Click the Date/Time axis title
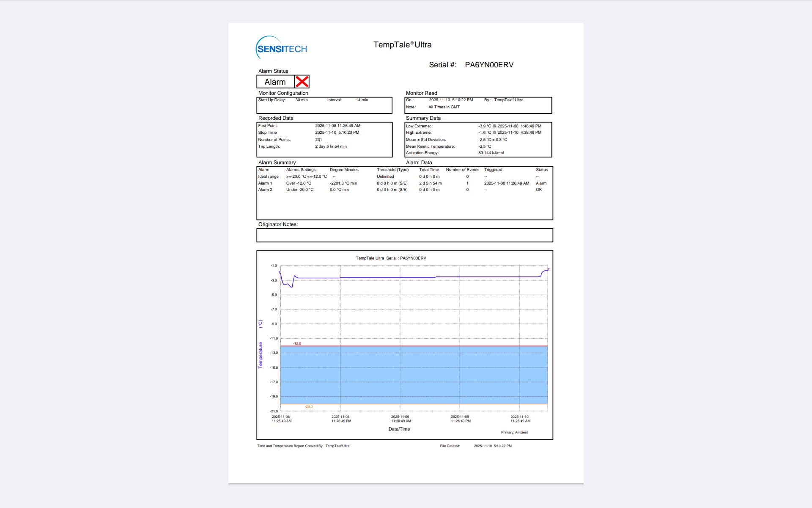The height and width of the screenshot is (508, 812). coord(399,429)
